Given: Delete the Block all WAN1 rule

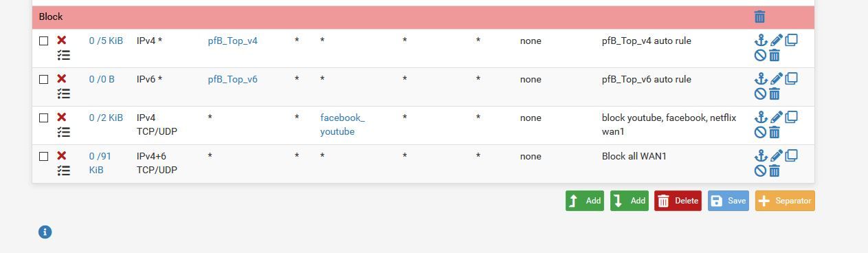Looking at the screenshot, I should [775, 170].
